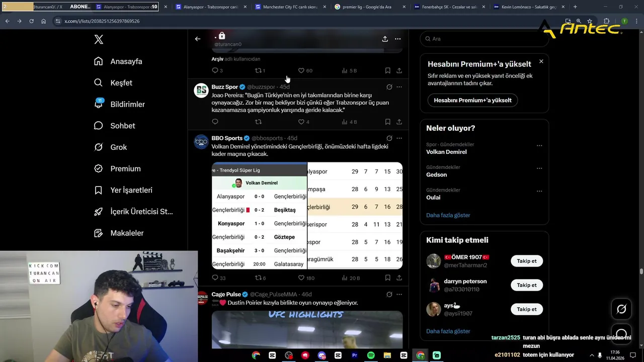
Task: Retweet the BBO Sports tweet
Action: tap(260, 278)
